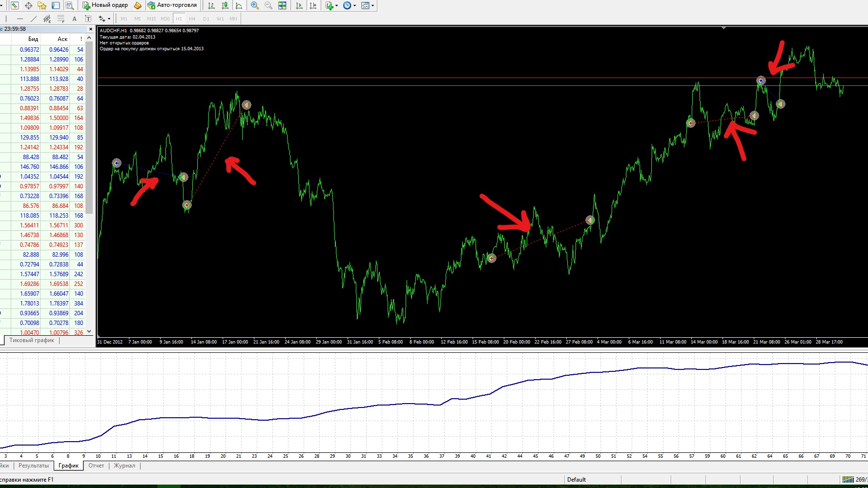Open the MetaEditor book icon
The height and width of the screenshot is (488, 868).
(x=138, y=5)
